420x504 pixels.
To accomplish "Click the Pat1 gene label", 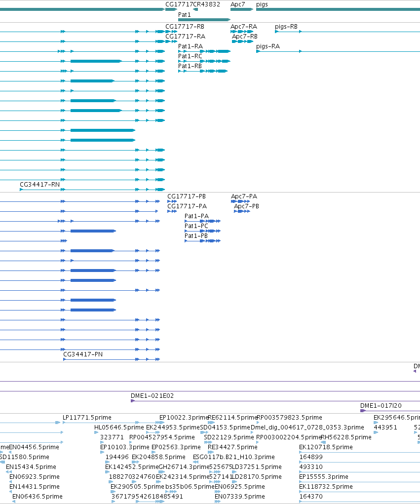I will [185, 15].
